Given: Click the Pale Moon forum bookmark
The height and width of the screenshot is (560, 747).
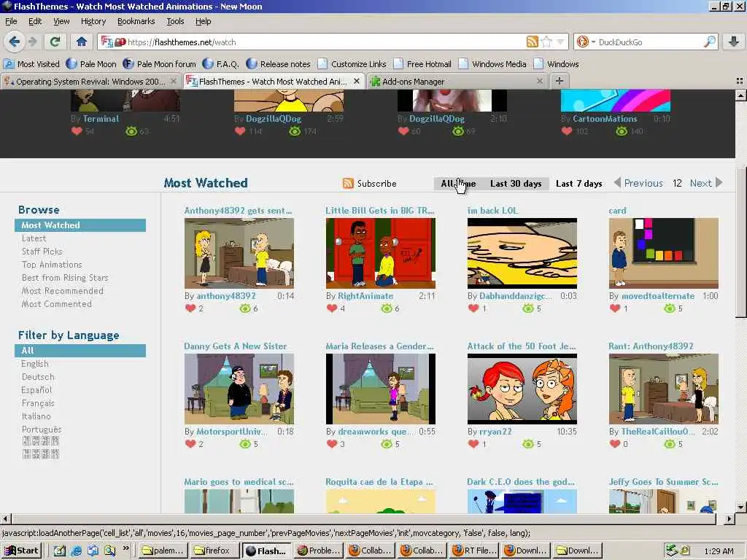Looking at the screenshot, I should click(x=159, y=64).
